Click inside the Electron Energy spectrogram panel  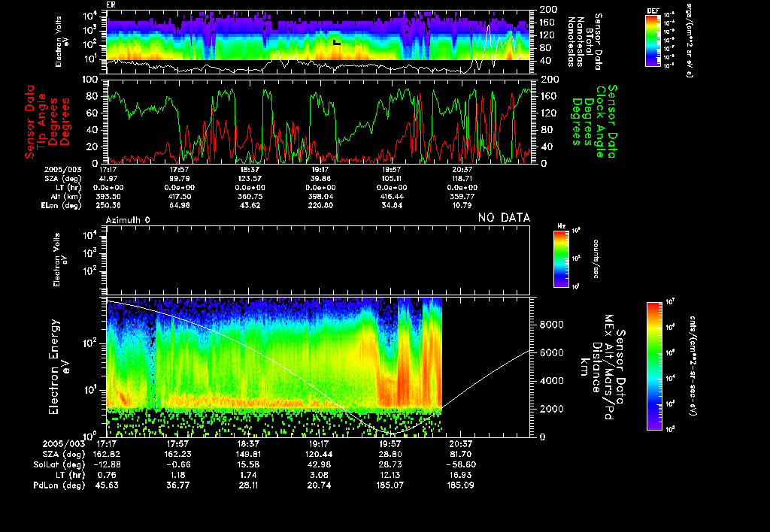[318, 367]
